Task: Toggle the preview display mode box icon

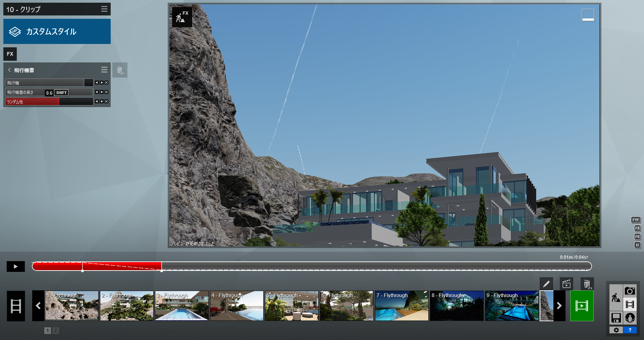Action: point(588,15)
